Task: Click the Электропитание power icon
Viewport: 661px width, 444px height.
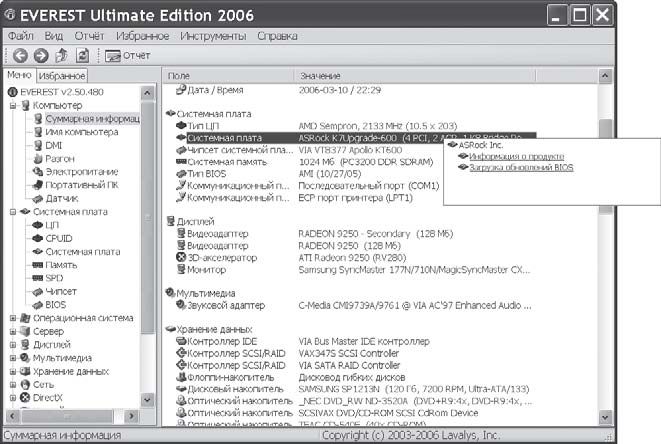Action: (38, 172)
